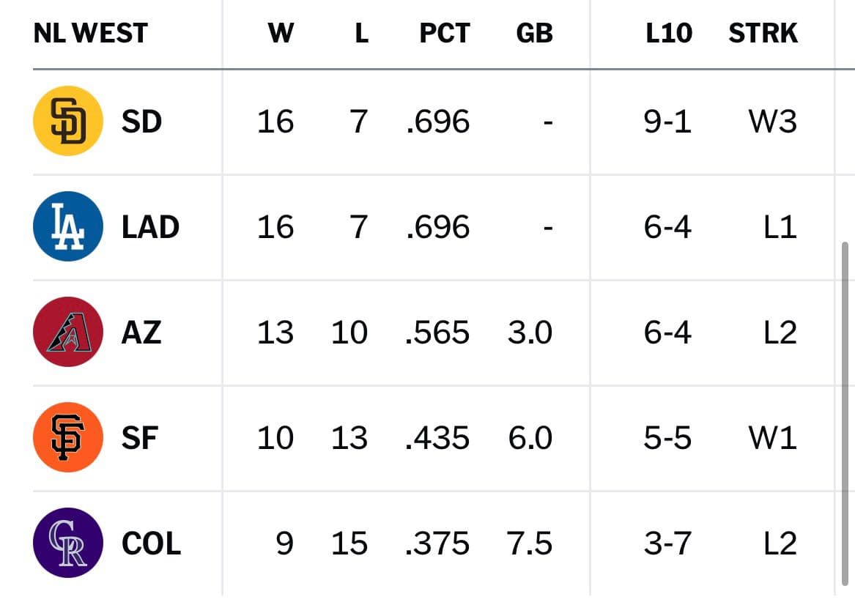Open the SD team link
This screenshot has height=616, width=855.
point(142,121)
